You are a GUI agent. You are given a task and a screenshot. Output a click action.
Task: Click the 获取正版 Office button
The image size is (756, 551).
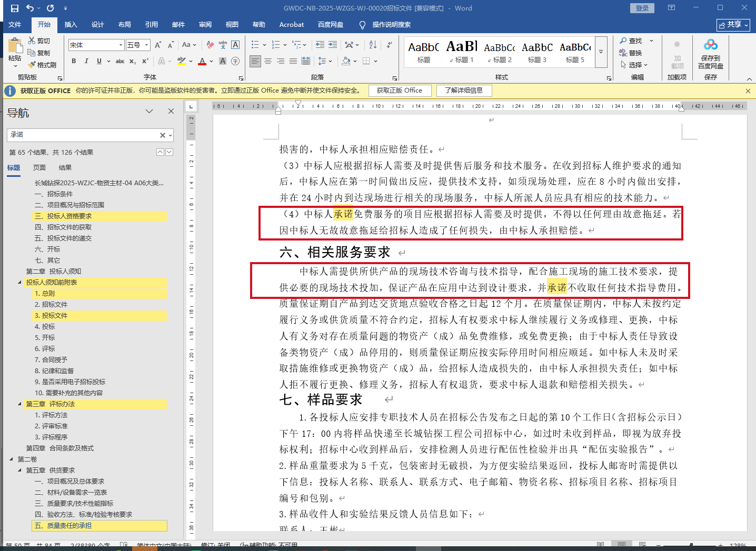(x=399, y=91)
